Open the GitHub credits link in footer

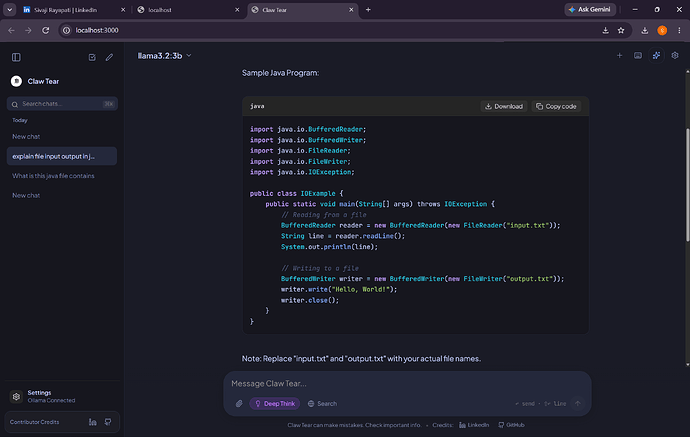coord(511,425)
